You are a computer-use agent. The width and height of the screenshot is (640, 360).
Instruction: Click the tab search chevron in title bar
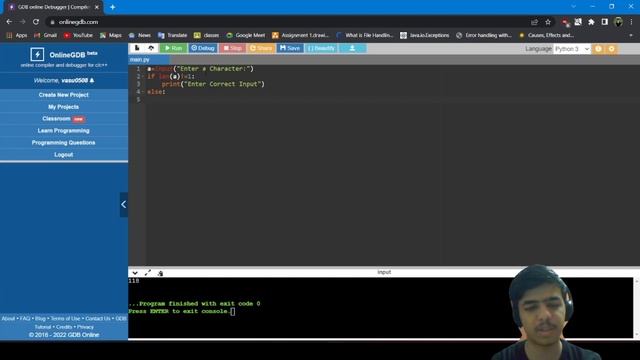[x=573, y=7]
